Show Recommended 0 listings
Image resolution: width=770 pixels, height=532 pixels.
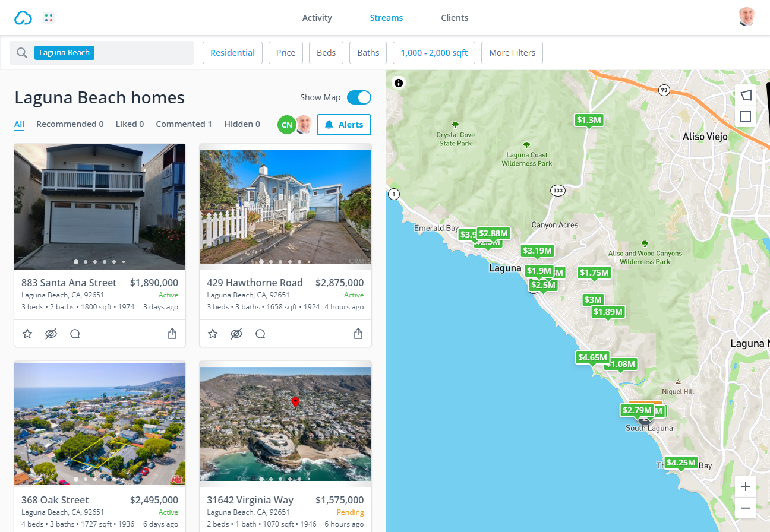point(70,124)
